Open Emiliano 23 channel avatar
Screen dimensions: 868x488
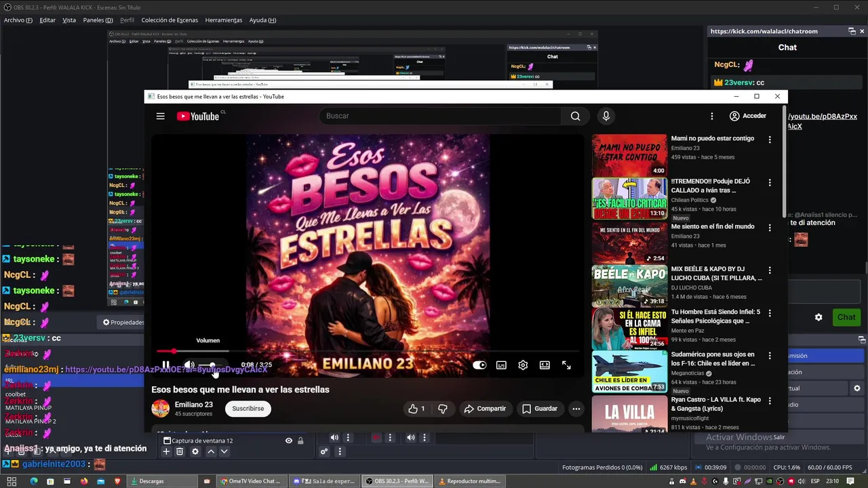point(160,408)
